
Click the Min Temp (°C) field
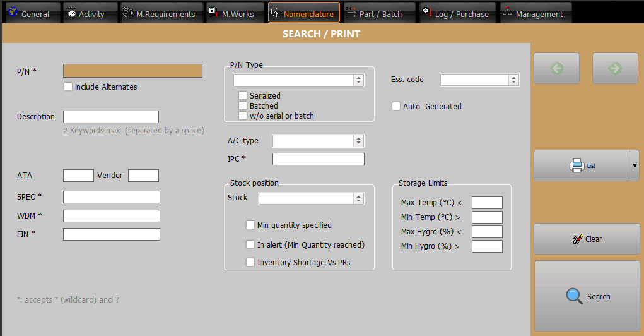(x=487, y=217)
